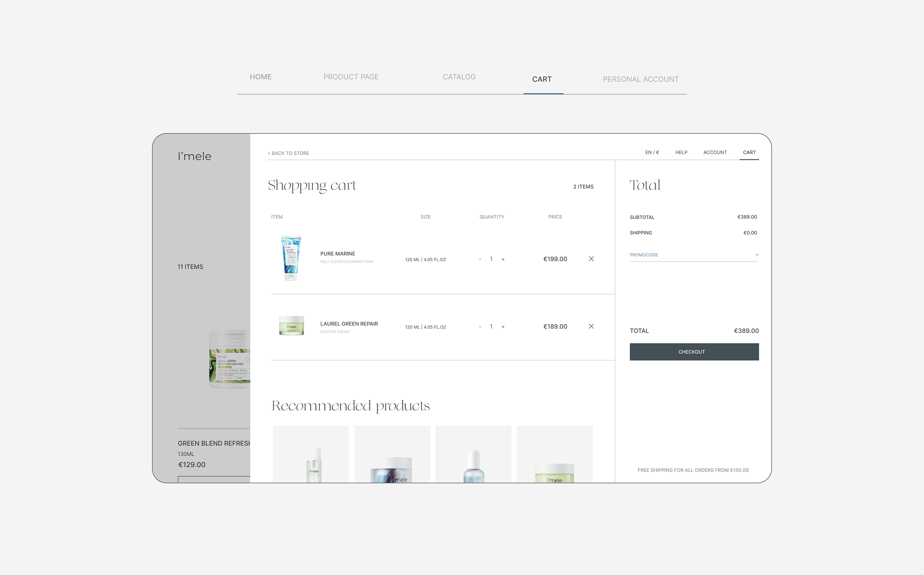Switch to the Home tab
The width and height of the screenshot is (924, 576).
point(260,77)
